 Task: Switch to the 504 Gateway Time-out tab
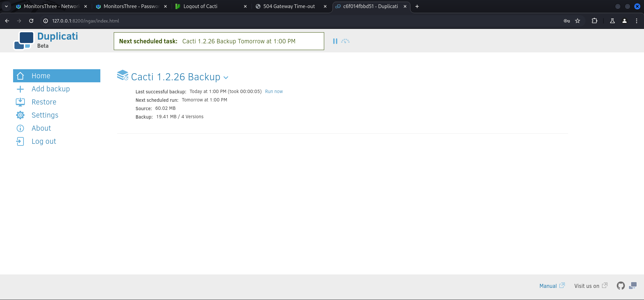[x=289, y=6]
